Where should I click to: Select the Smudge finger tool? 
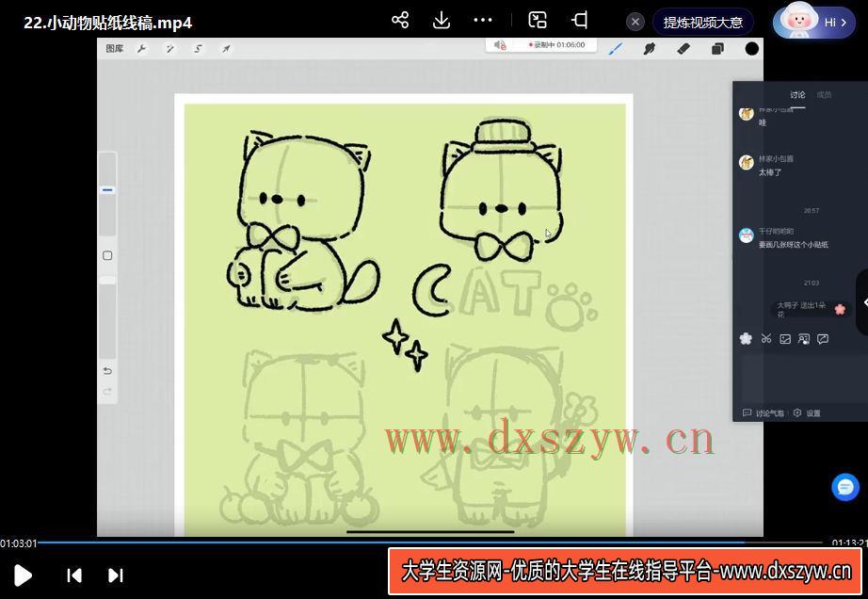coord(650,49)
